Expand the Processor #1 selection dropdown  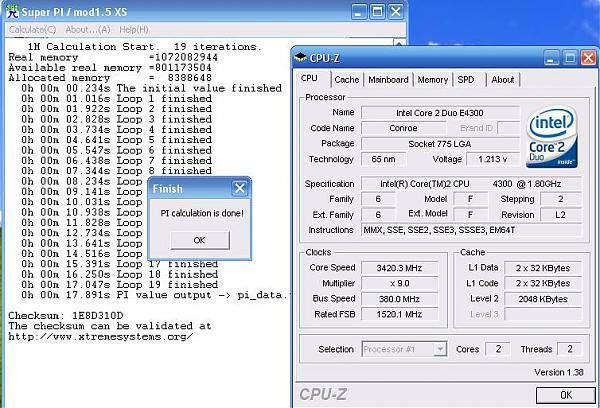[x=440, y=349]
